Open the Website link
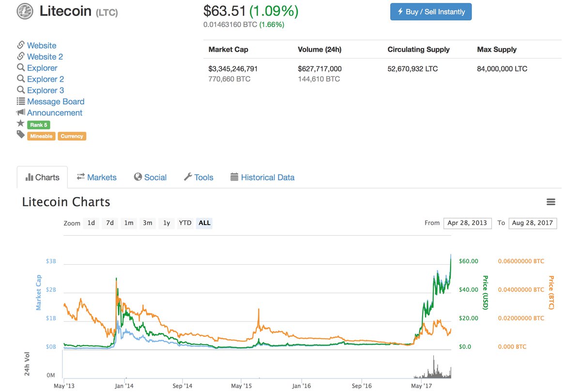 pyautogui.click(x=42, y=45)
